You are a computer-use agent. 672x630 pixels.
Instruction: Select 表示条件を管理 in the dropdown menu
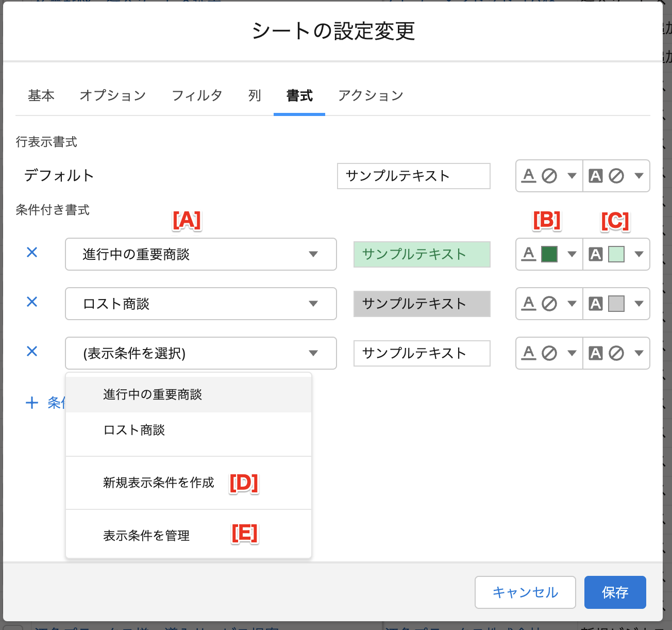(x=146, y=536)
